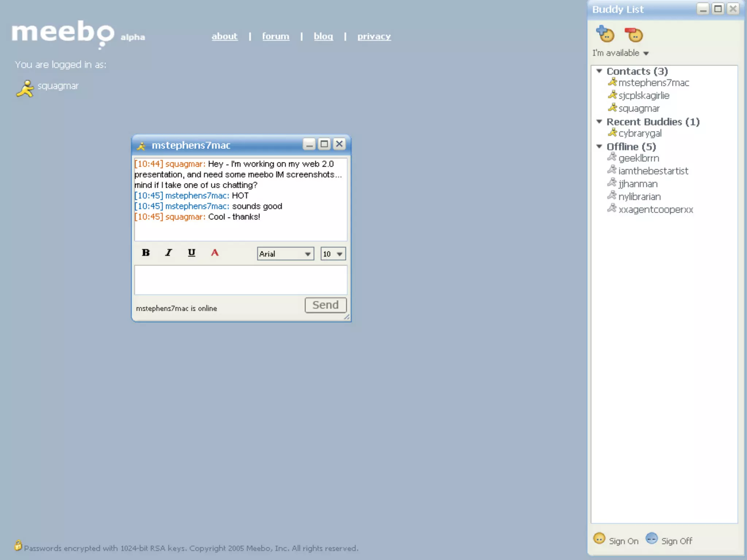
Task: Open the font size 10 dropdown
Action: click(x=333, y=254)
